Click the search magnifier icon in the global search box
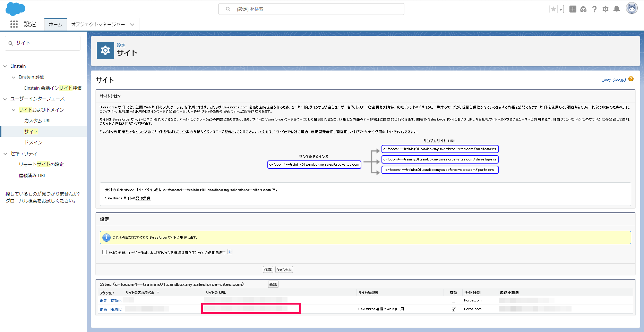The image size is (644, 332). 228,9
